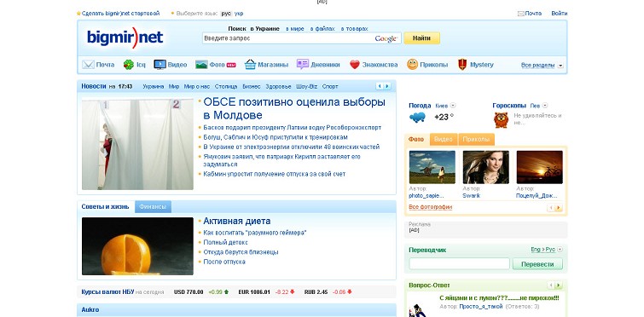Open Знакомства red heart icon
644x317 pixels.
(x=355, y=65)
